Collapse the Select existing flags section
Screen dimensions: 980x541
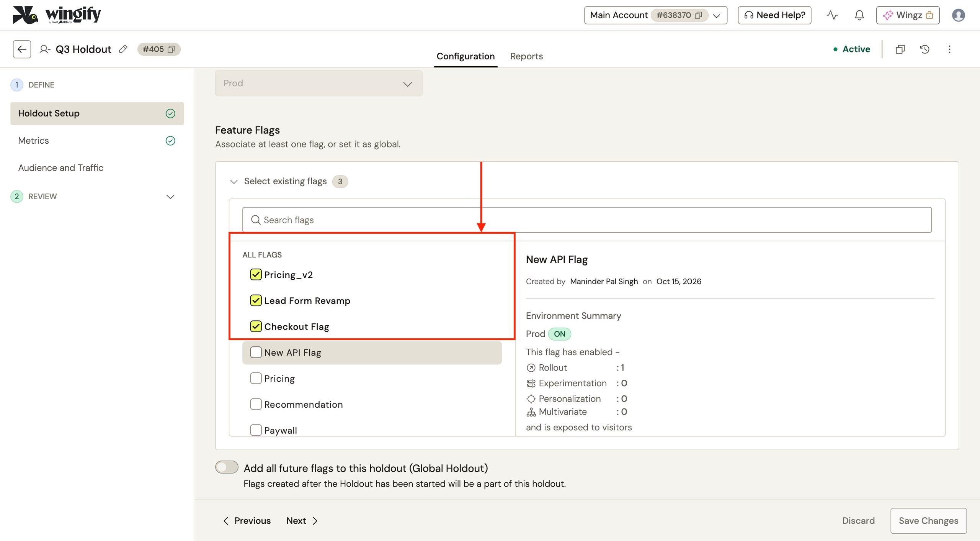click(x=234, y=181)
